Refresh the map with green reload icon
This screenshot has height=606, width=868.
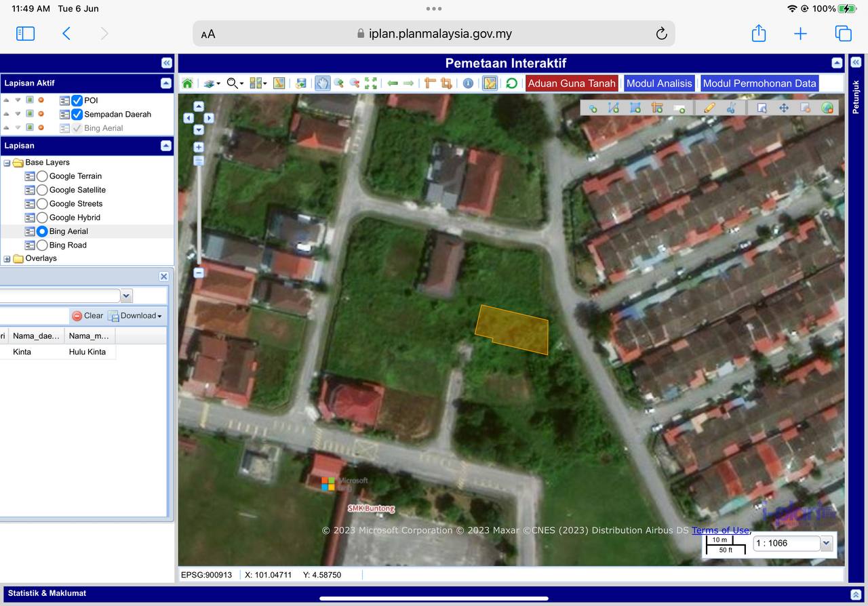(x=511, y=83)
